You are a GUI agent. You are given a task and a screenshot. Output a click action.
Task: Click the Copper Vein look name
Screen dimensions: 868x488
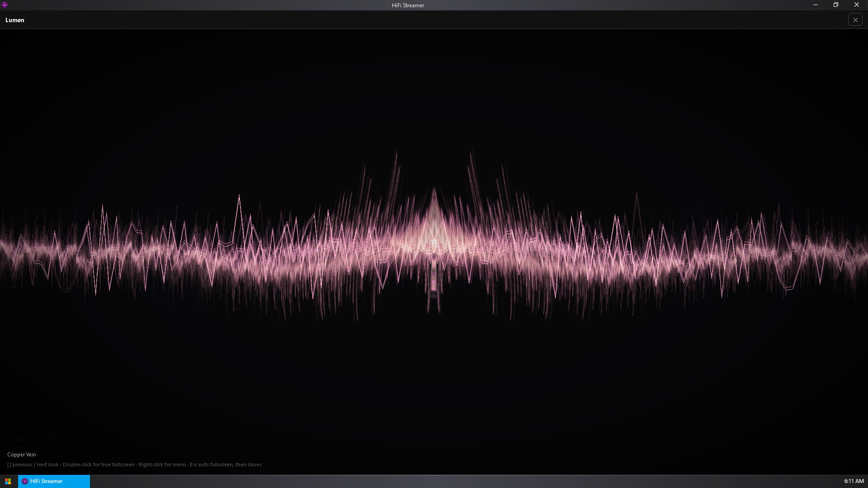(x=22, y=455)
